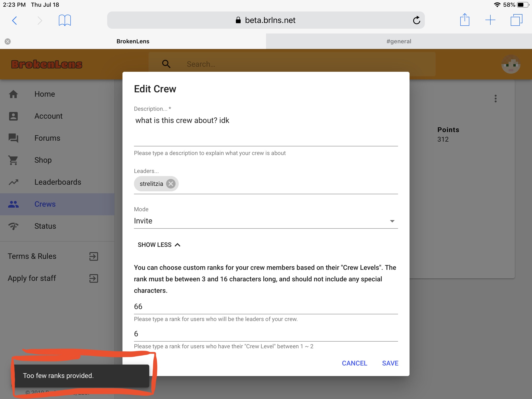Click the user avatar in header
The width and height of the screenshot is (532, 399).
[511, 64]
